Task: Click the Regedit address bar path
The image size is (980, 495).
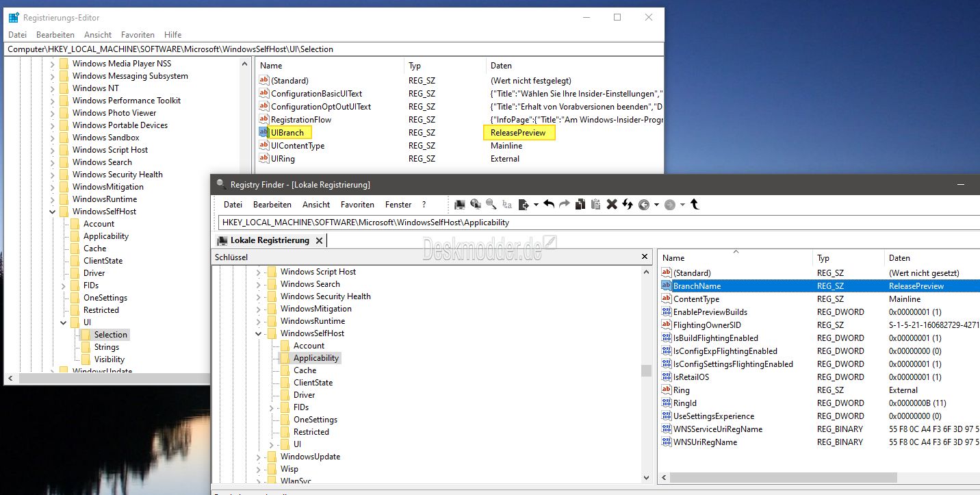Action: (333, 49)
